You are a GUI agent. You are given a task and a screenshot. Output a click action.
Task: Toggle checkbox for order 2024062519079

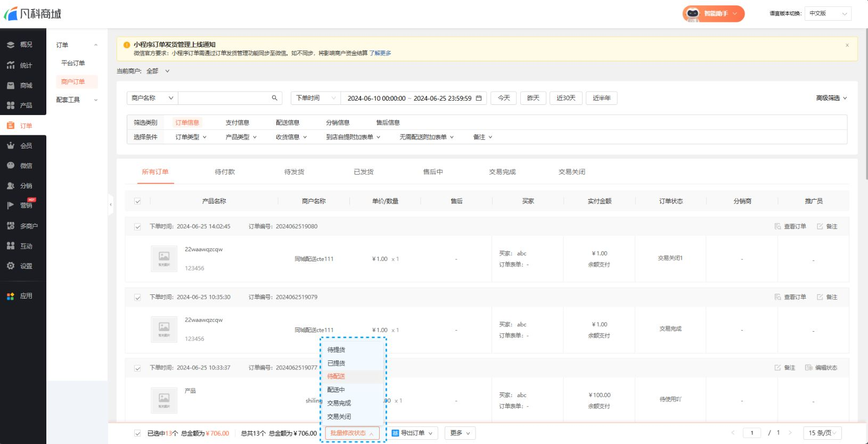point(137,298)
